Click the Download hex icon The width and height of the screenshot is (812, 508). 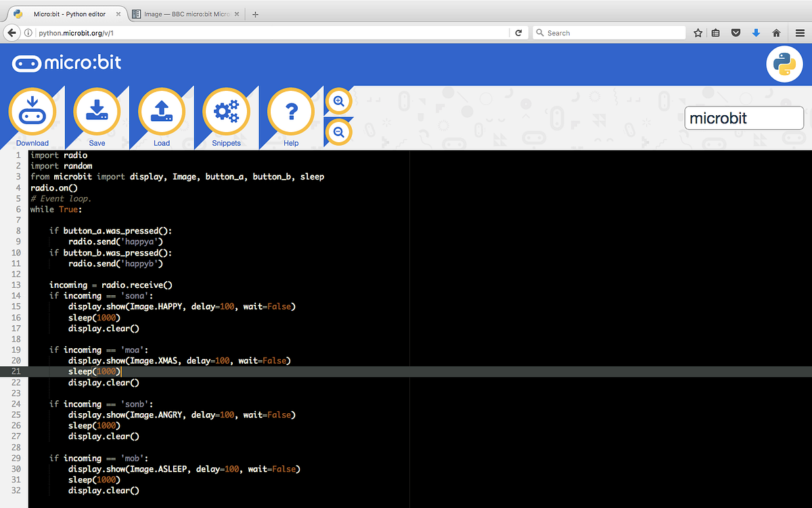click(32, 110)
